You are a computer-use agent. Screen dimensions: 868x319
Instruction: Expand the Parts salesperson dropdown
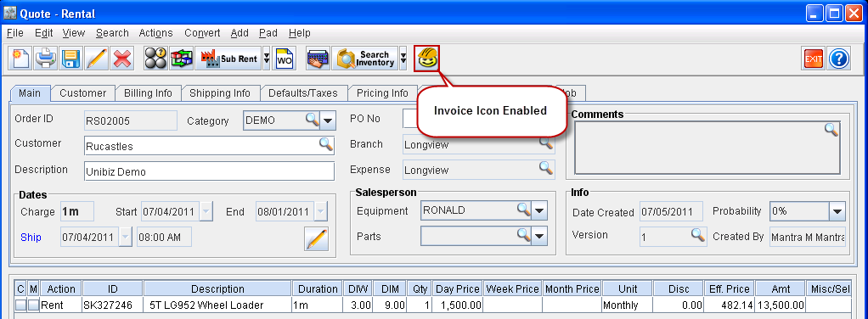click(x=540, y=237)
